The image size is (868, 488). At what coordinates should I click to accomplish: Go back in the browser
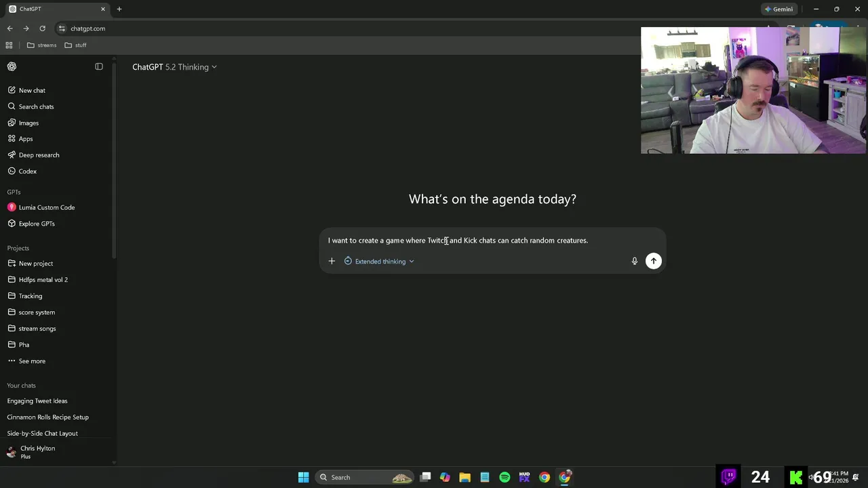coord(9,28)
